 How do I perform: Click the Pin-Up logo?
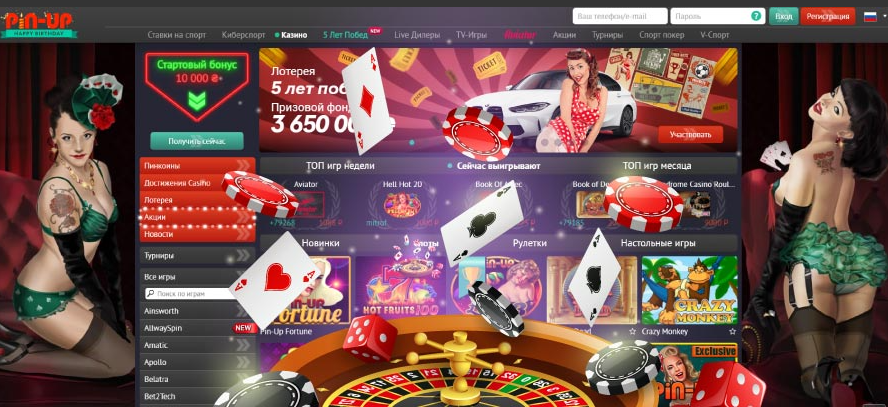[40, 25]
